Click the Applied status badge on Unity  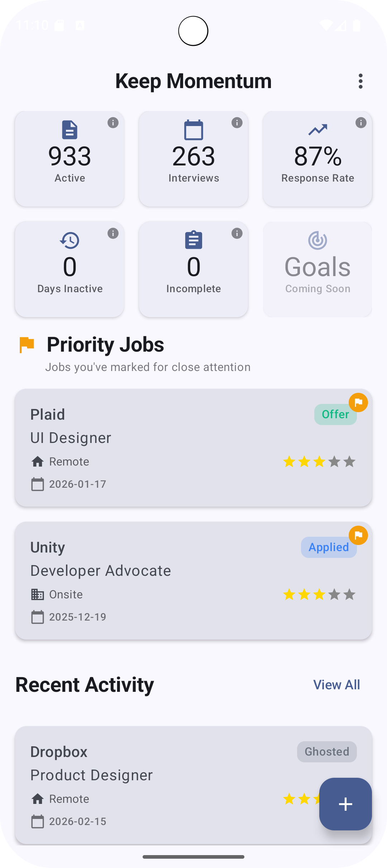(329, 547)
